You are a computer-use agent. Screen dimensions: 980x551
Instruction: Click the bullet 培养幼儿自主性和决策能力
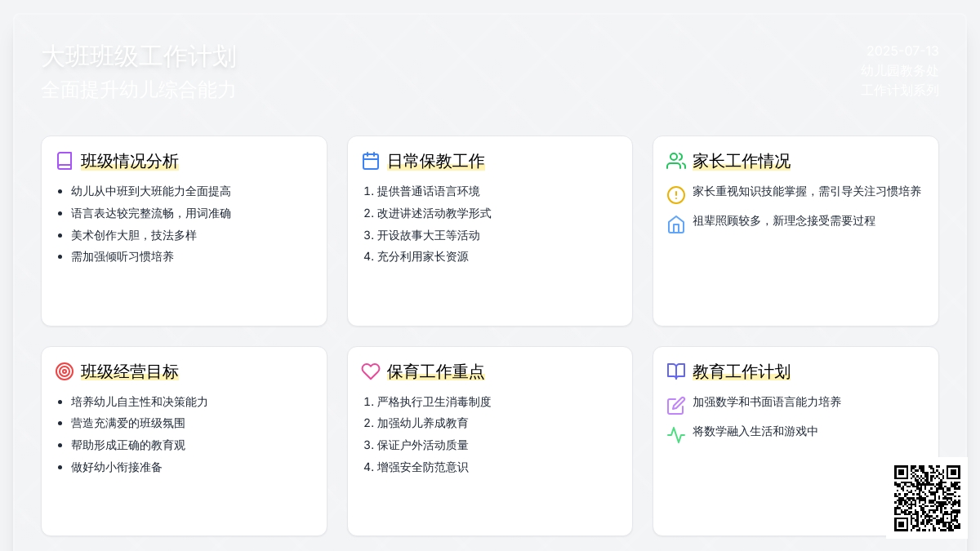pyautogui.click(x=140, y=402)
